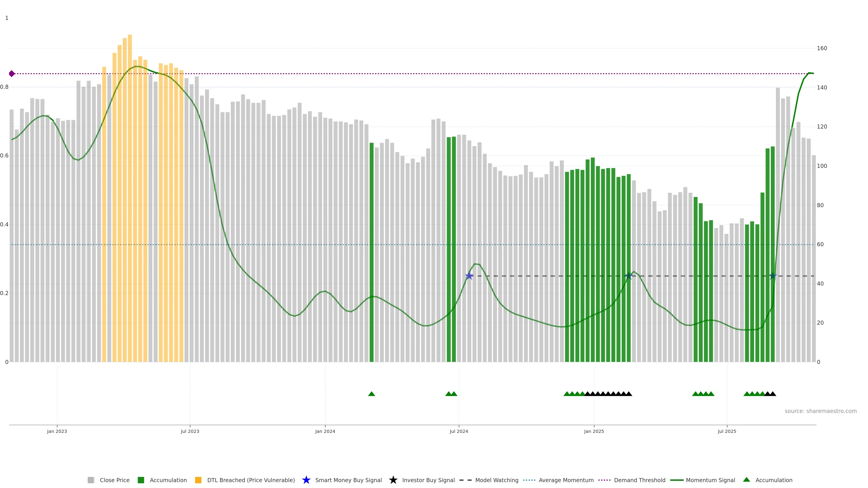Click the green triangle Accumulation legend icon
Image resolution: width=868 pixels, height=488 pixels.
click(x=746, y=480)
